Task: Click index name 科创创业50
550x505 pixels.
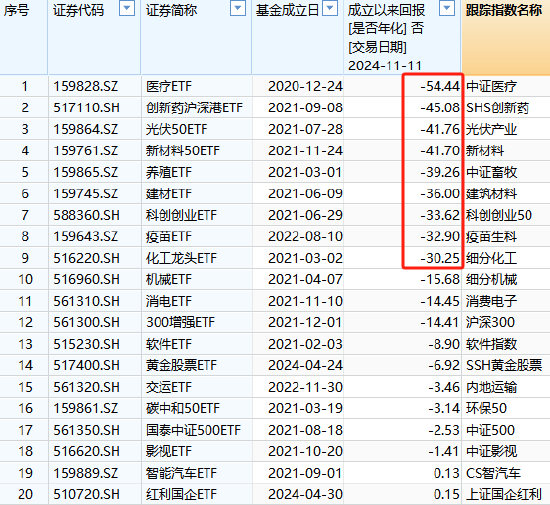Action: [499, 215]
